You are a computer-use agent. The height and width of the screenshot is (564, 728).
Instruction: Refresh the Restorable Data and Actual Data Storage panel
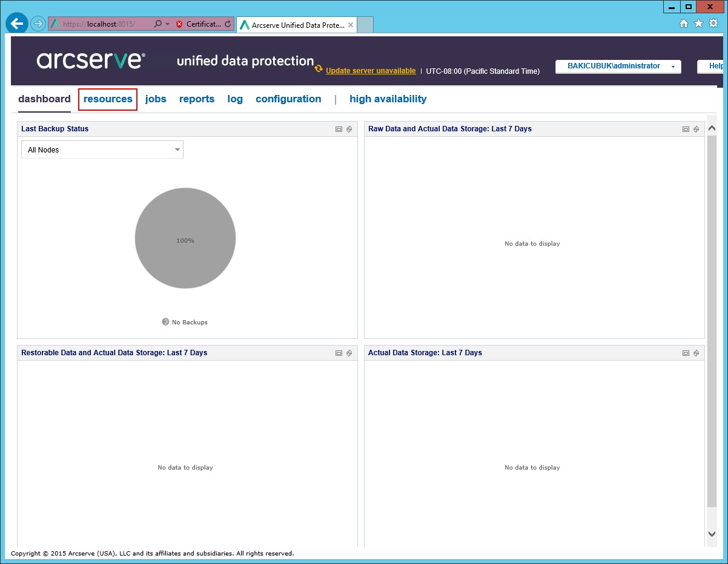coord(349,353)
